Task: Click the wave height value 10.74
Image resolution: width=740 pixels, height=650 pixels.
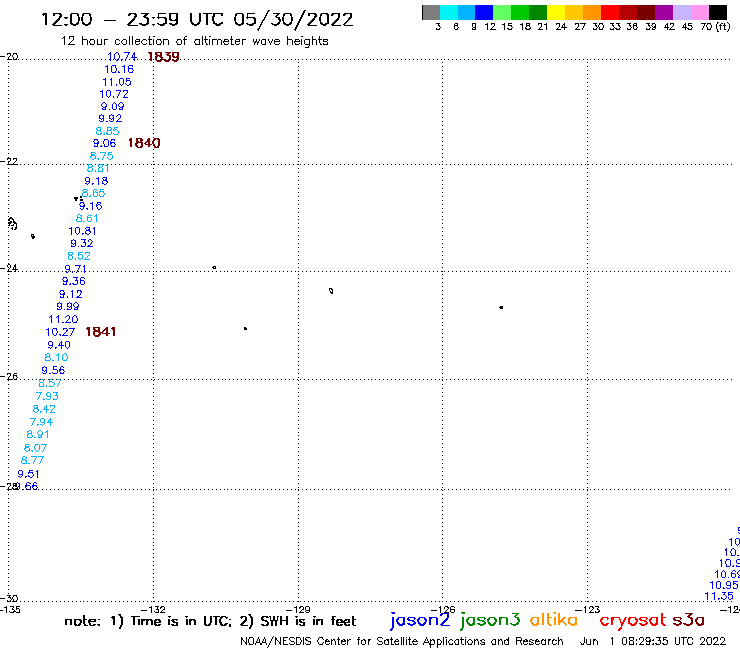Action: pyautogui.click(x=122, y=57)
